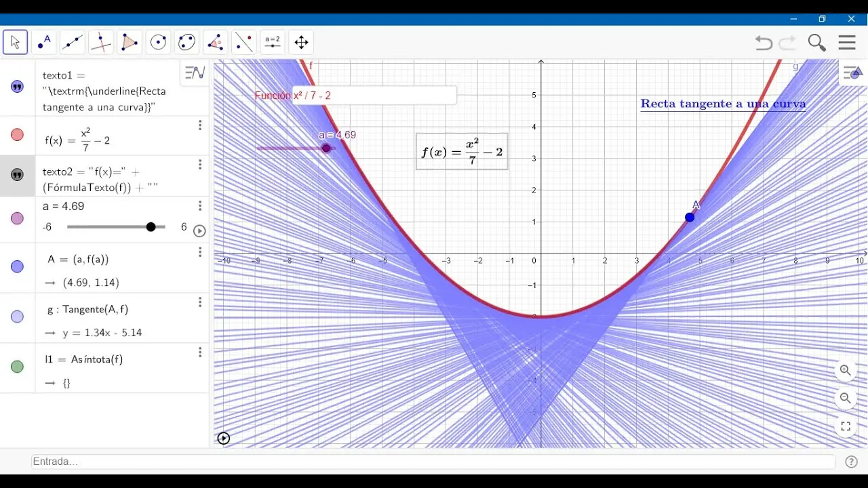This screenshot has width=868, height=488.
Task: Open the options menu for point A
Action: tap(200, 252)
